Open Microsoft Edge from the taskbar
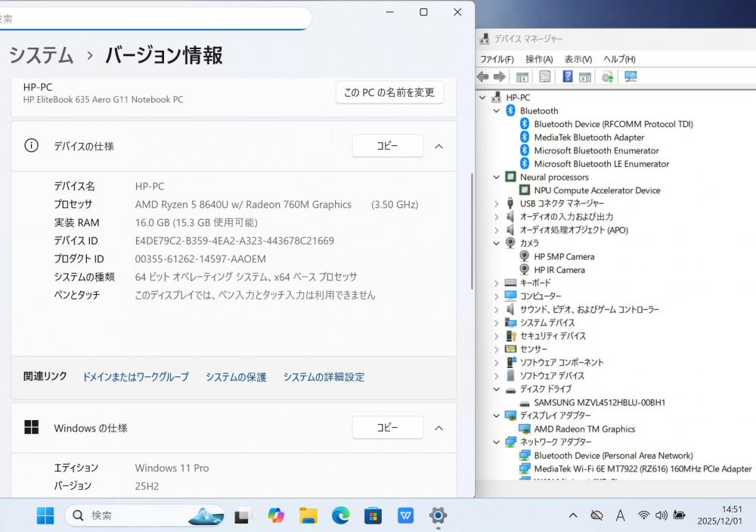This screenshot has width=756, height=532. click(340, 515)
